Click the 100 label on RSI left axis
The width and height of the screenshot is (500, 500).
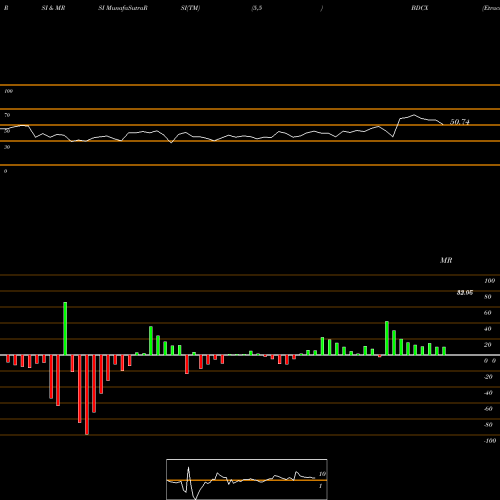pyautogui.click(x=8, y=91)
